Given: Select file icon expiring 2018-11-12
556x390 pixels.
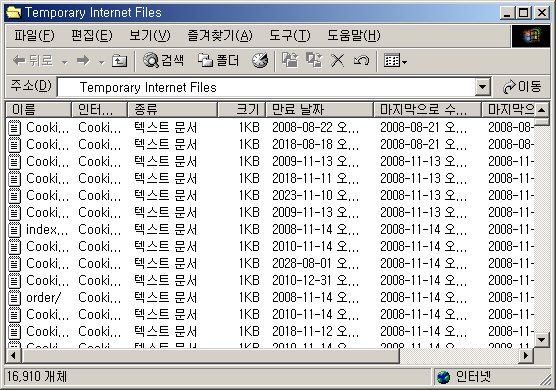Looking at the screenshot, I should tap(14, 332).
